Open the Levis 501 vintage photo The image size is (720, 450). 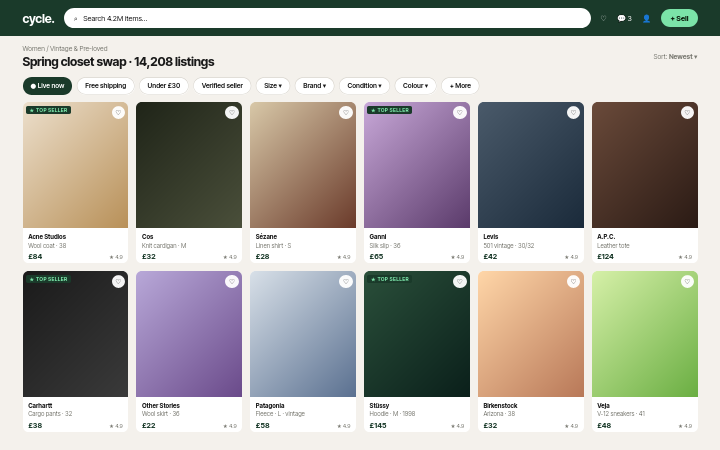click(x=531, y=165)
